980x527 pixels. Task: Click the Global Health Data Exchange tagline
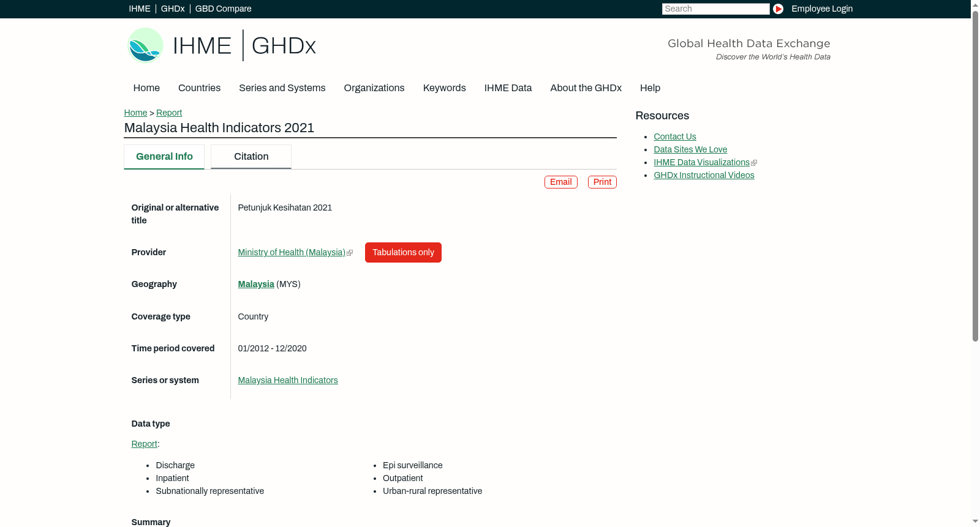(x=749, y=43)
